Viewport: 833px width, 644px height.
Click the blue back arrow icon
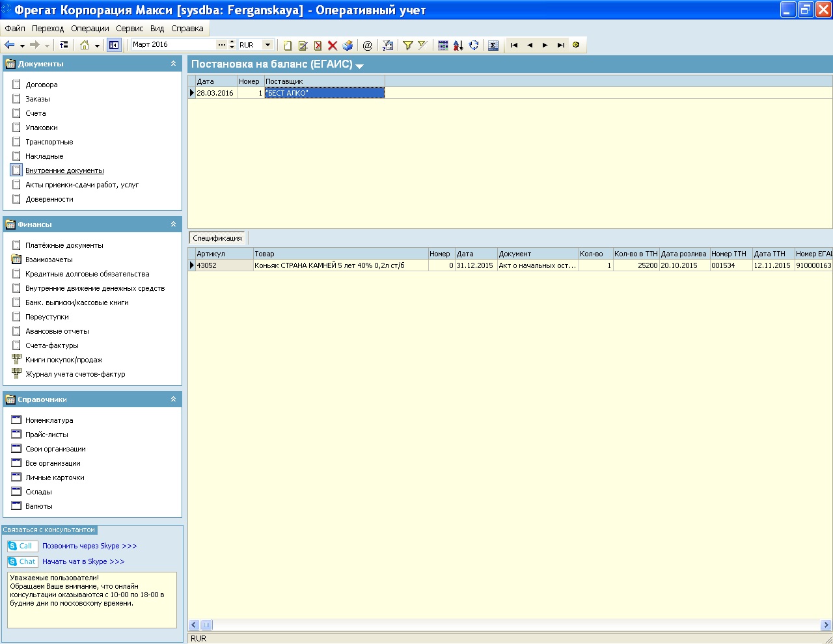click(x=10, y=45)
